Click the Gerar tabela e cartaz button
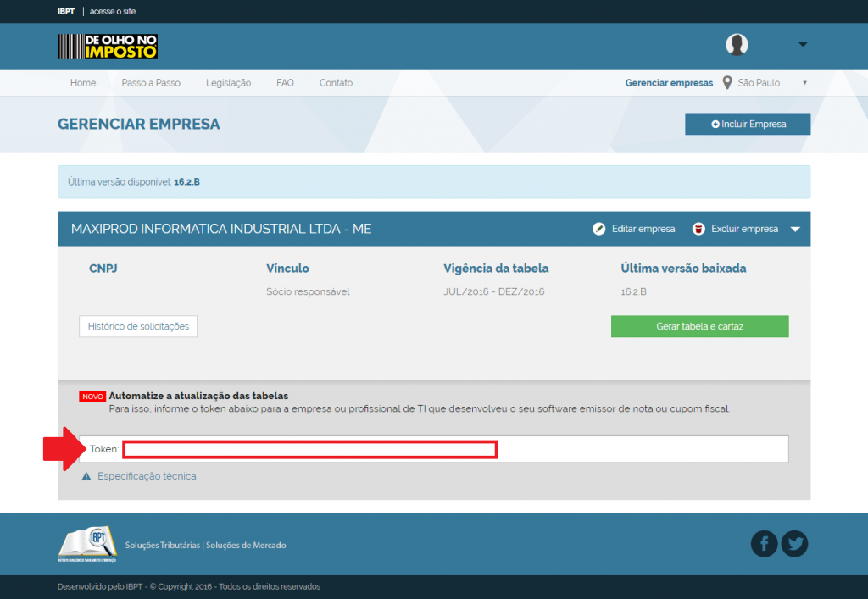Image resolution: width=868 pixels, height=599 pixels. click(699, 326)
